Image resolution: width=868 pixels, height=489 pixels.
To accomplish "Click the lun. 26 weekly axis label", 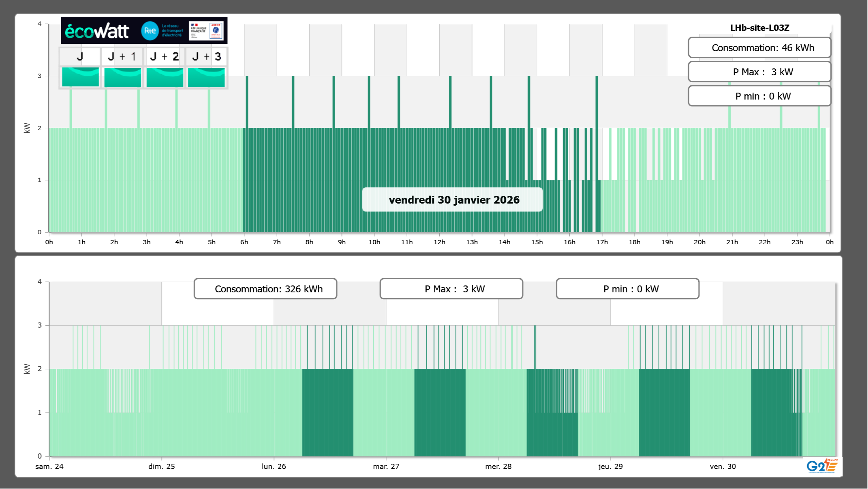I will pyautogui.click(x=273, y=466).
